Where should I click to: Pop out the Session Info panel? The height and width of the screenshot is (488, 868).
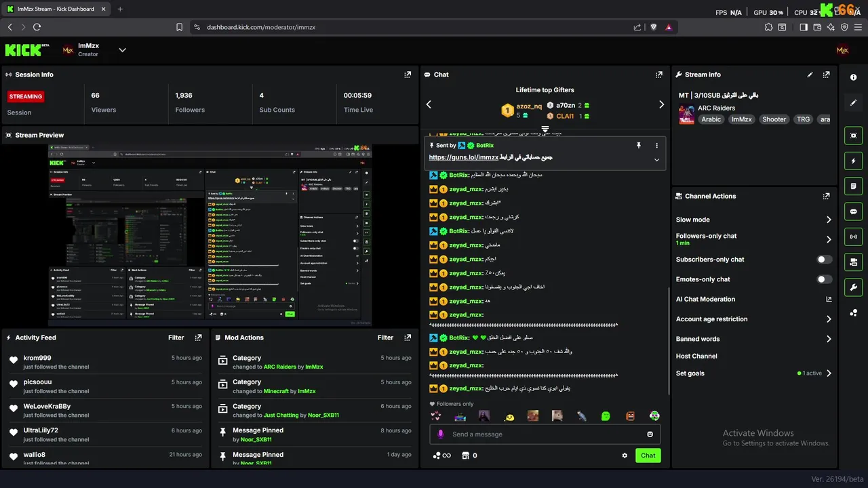408,75
